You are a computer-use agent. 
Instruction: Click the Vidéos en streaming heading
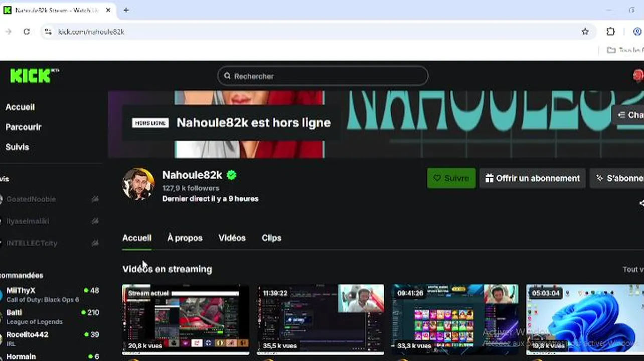[167, 269]
